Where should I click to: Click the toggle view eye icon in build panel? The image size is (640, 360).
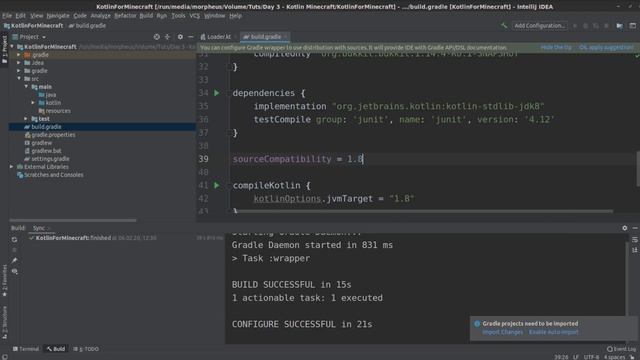15,271
